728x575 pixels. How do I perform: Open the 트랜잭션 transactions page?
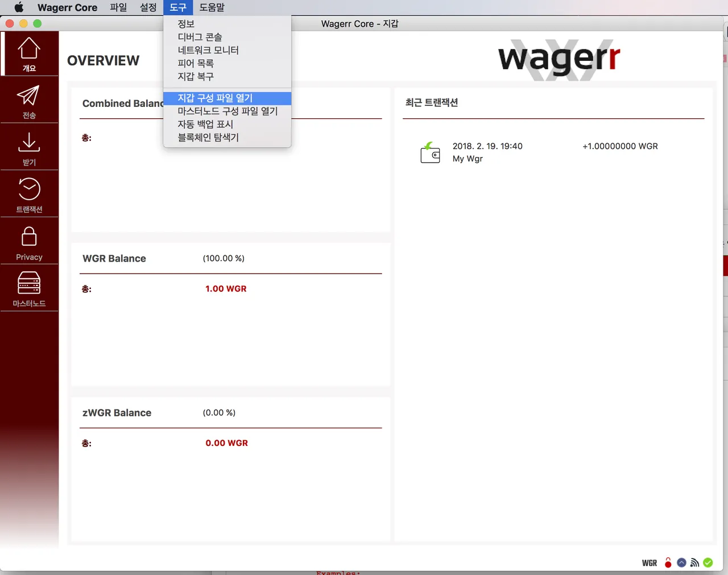(29, 195)
